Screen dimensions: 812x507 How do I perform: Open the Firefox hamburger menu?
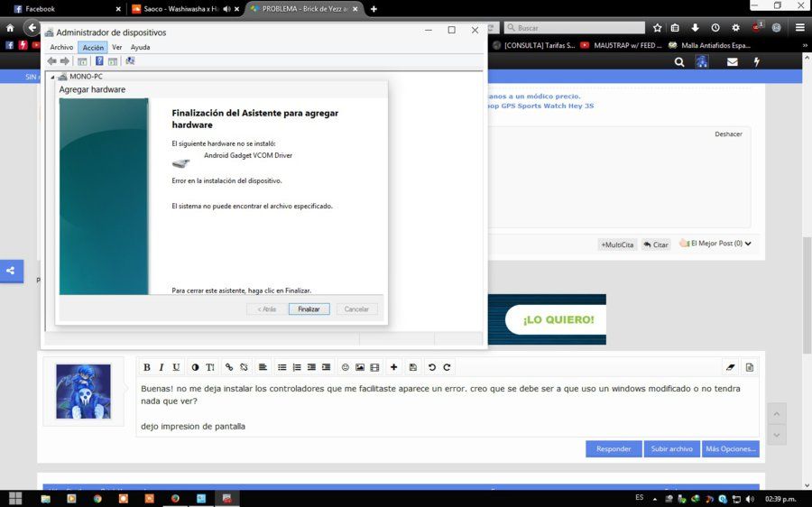tap(800, 27)
